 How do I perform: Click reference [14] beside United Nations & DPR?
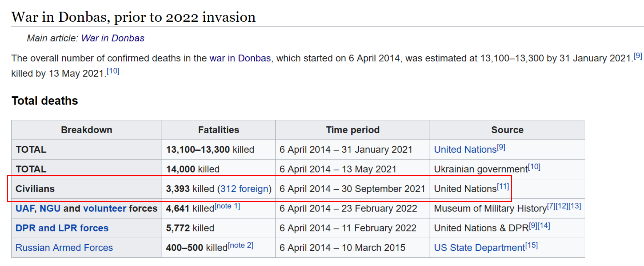pyautogui.click(x=543, y=226)
